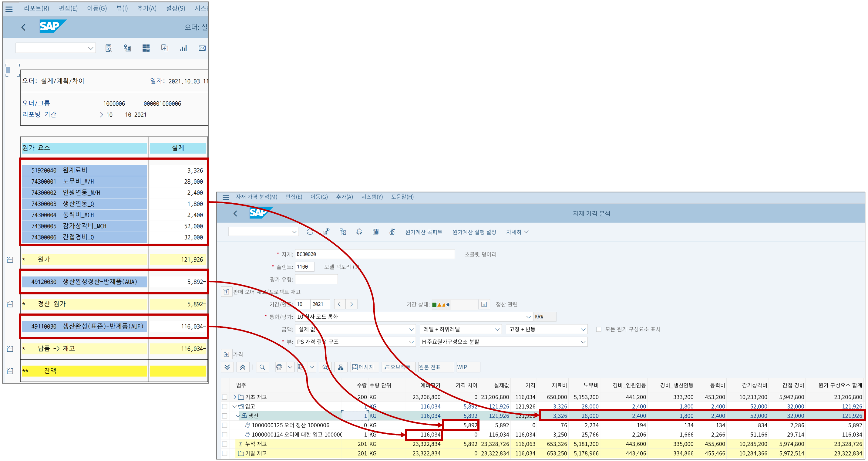Click the print icon in price table toolbar
Screen dimensions: 868x461
click(x=279, y=367)
